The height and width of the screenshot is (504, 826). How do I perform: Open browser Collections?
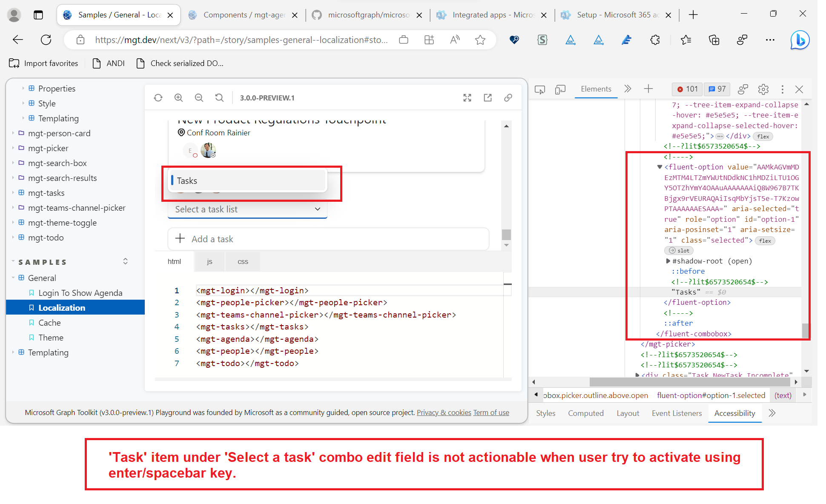click(714, 40)
